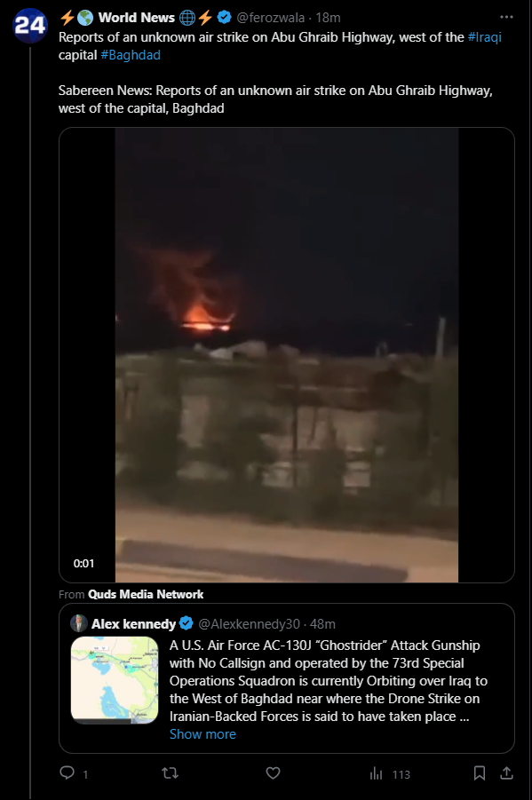The image size is (532, 800).
Task: Open World News profile avatar 24
Action: click(29, 25)
